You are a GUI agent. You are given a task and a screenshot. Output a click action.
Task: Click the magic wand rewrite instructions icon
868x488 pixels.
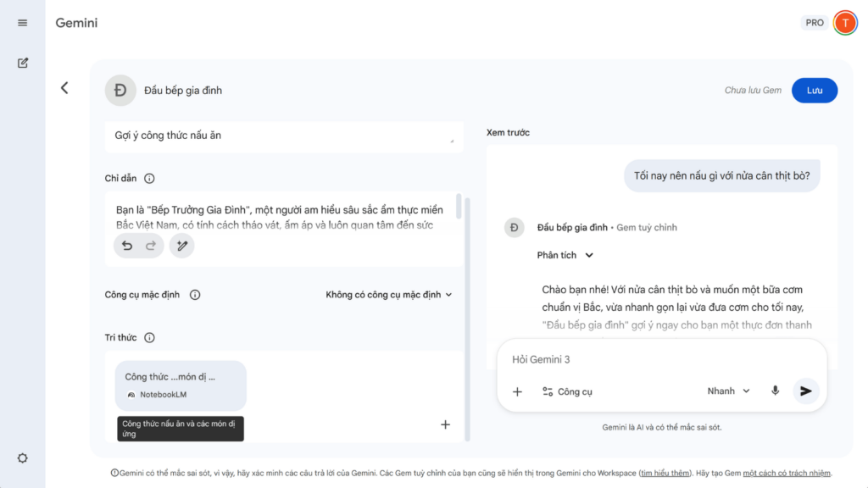point(181,246)
